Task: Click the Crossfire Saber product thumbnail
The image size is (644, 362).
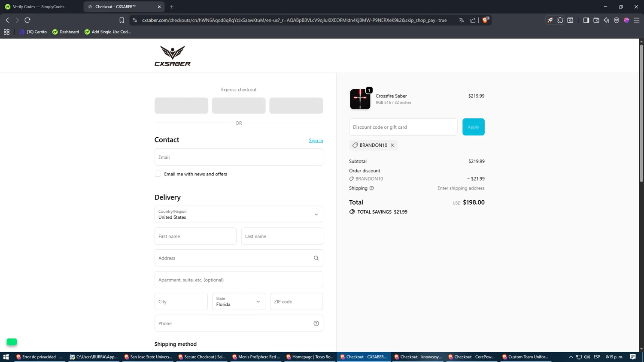Action: [x=360, y=99]
